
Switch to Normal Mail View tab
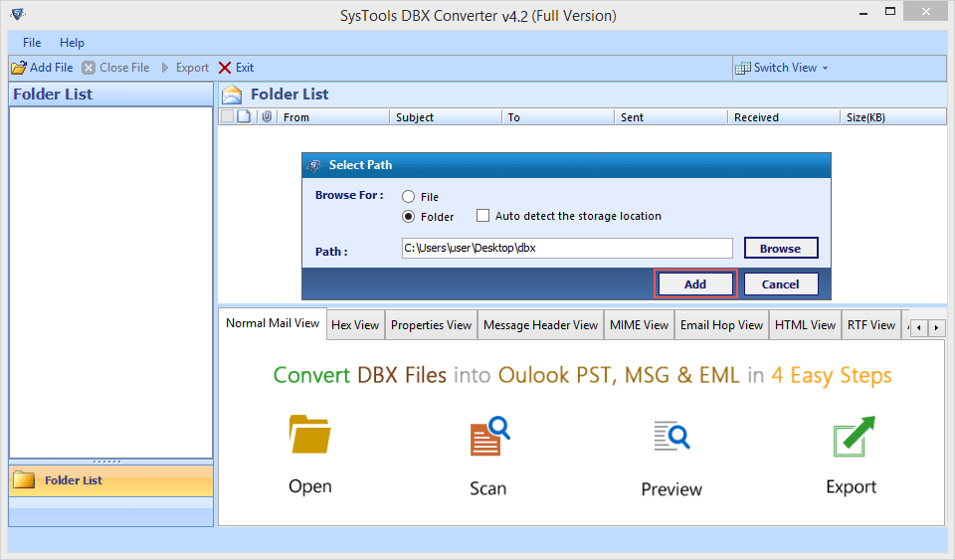tap(273, 323)
